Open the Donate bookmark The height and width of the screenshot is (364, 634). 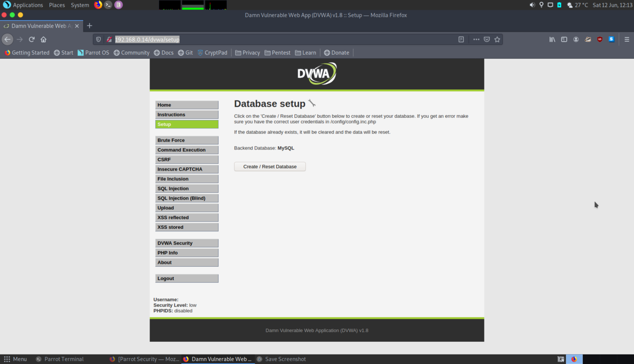pos(337,53)
